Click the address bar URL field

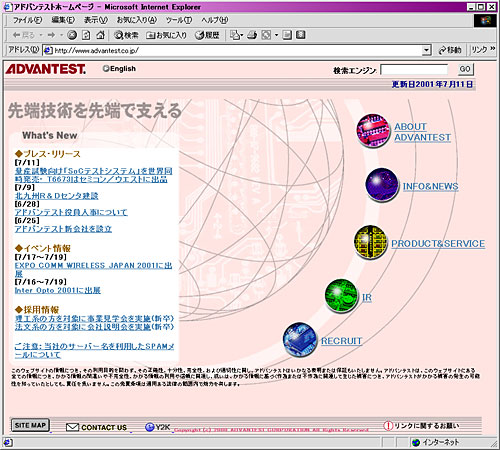tap(237, 50)
